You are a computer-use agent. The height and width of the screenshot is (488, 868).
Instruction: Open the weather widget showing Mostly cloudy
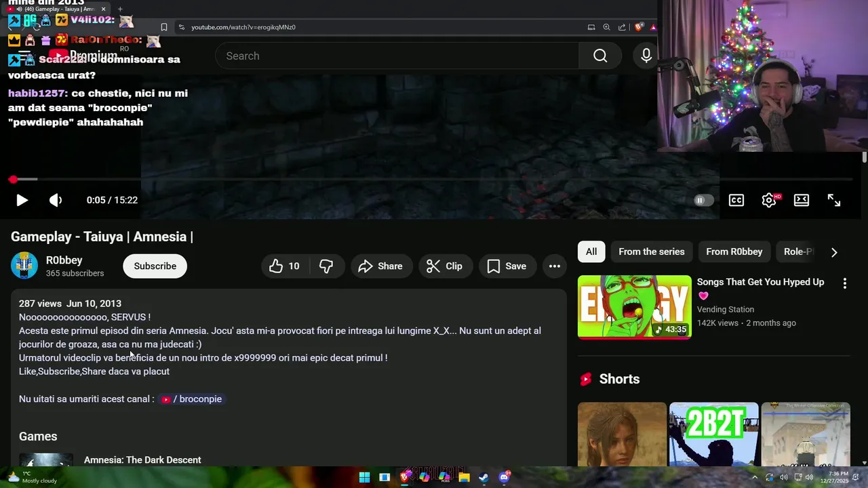tap(33, 477)
